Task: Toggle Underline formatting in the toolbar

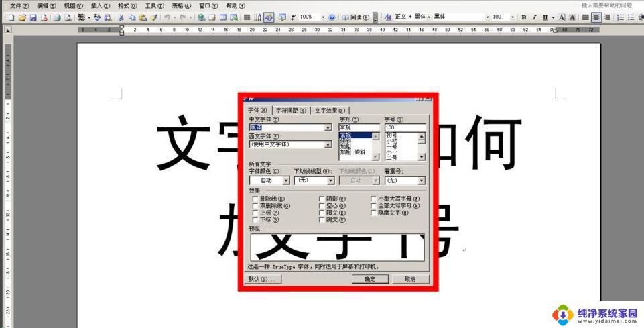Action: click(545, 17)
